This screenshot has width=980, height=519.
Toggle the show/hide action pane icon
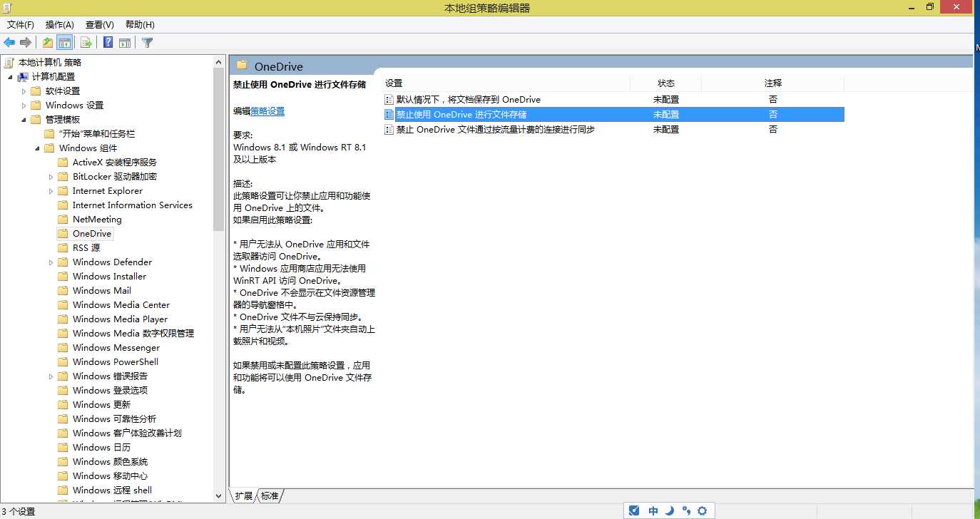click(x=125, y=43)
